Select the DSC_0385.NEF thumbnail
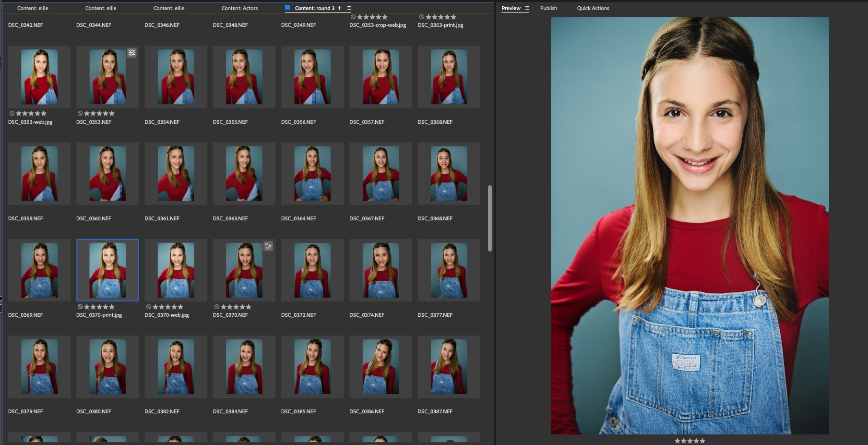868x445 pixels. 312,366
